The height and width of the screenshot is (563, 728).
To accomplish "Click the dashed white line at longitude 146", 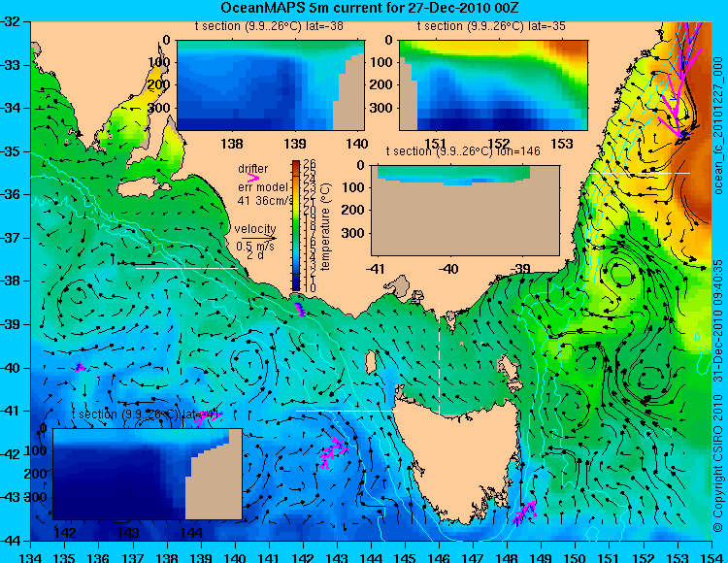I will (439, 358).
